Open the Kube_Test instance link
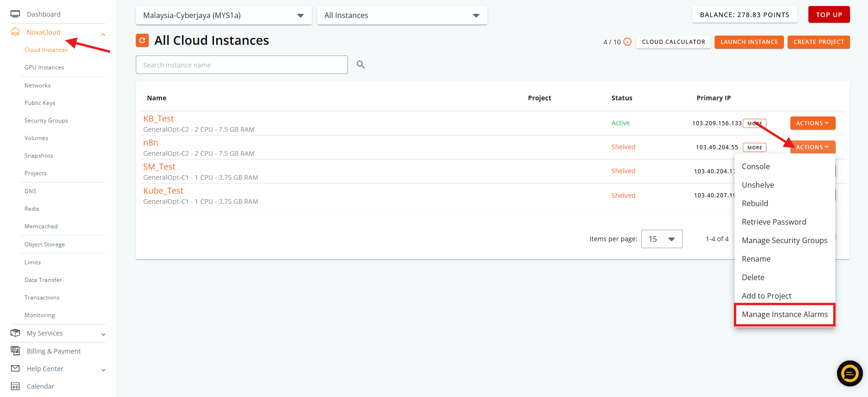Image resolution: width=868 pixels, height=397 pixels. click(x=163, y=191)
